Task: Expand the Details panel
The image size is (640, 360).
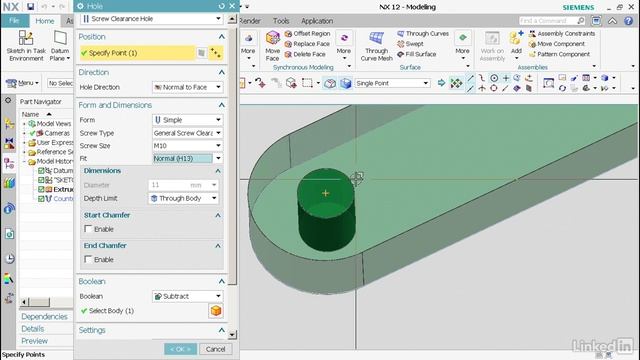Action: (x=33, y=329)
